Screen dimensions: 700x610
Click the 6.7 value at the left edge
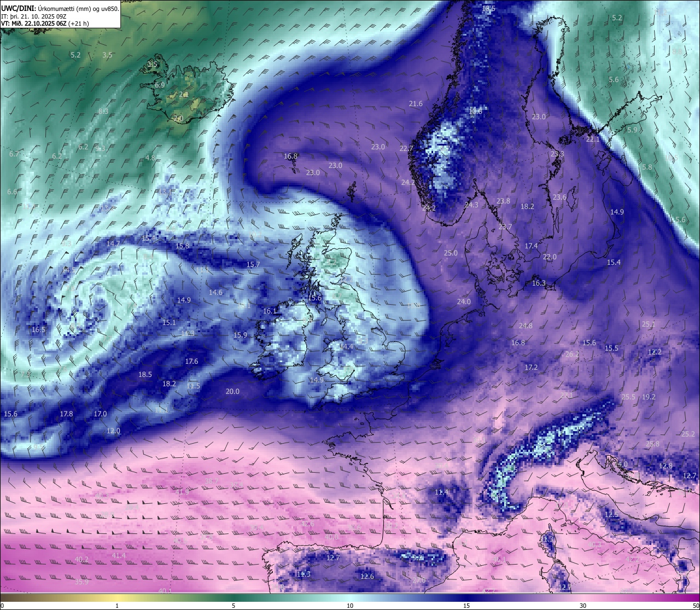pyautogui.click(x=14, y=154)
